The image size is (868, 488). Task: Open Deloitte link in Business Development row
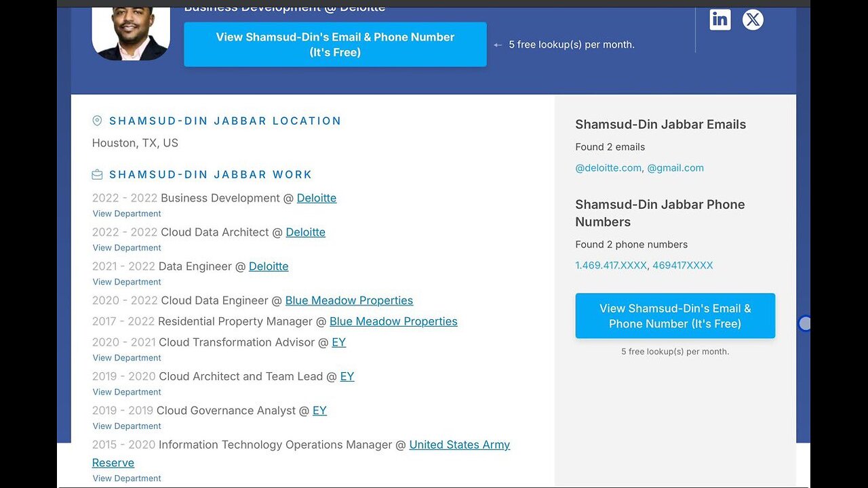317,198
